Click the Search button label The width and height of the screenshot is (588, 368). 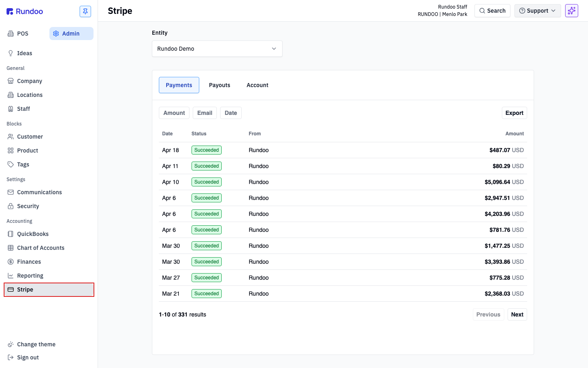[496, 11]
